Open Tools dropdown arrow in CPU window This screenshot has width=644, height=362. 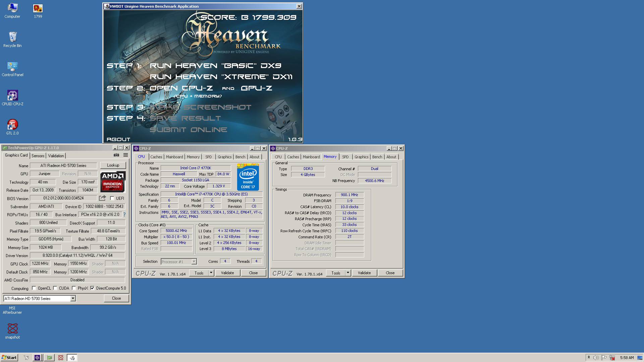pyautogui.click(x=211, y=273)
